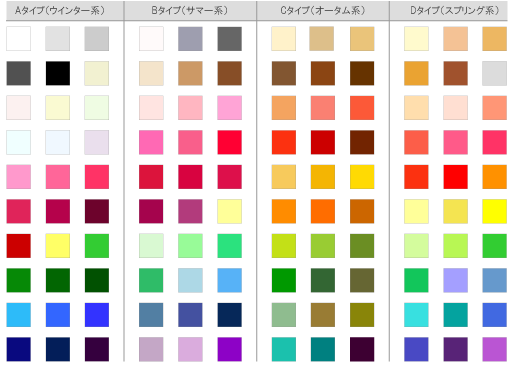511x372 pixels.
Task: Choose the pale yellow swatch in B type
Action: click(x=230, y=211)
